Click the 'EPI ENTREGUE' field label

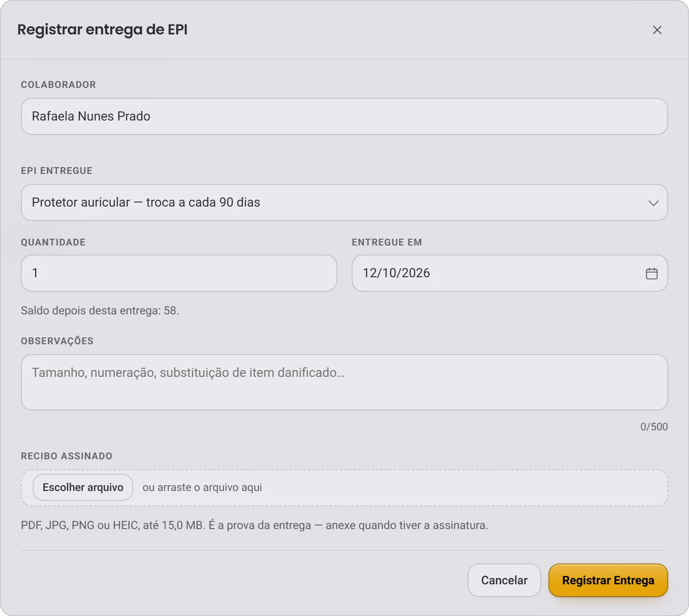click(x=57, y=171)
